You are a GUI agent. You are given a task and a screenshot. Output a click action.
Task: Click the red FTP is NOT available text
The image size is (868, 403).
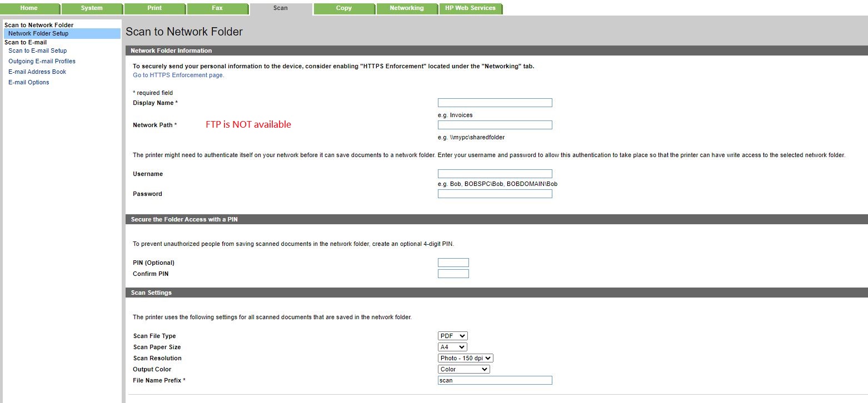click(248, 124)
